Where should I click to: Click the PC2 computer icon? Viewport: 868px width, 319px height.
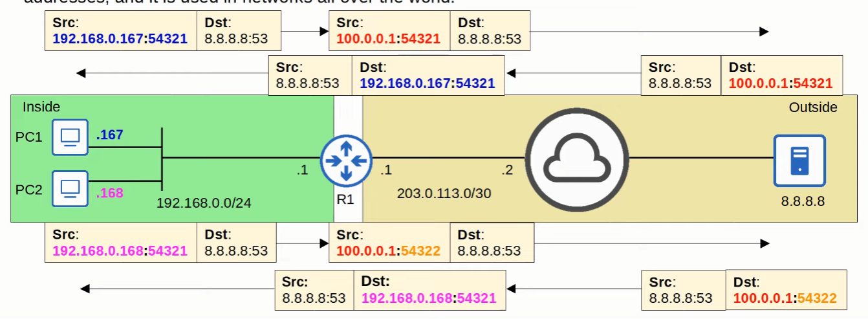click(70, 189)
